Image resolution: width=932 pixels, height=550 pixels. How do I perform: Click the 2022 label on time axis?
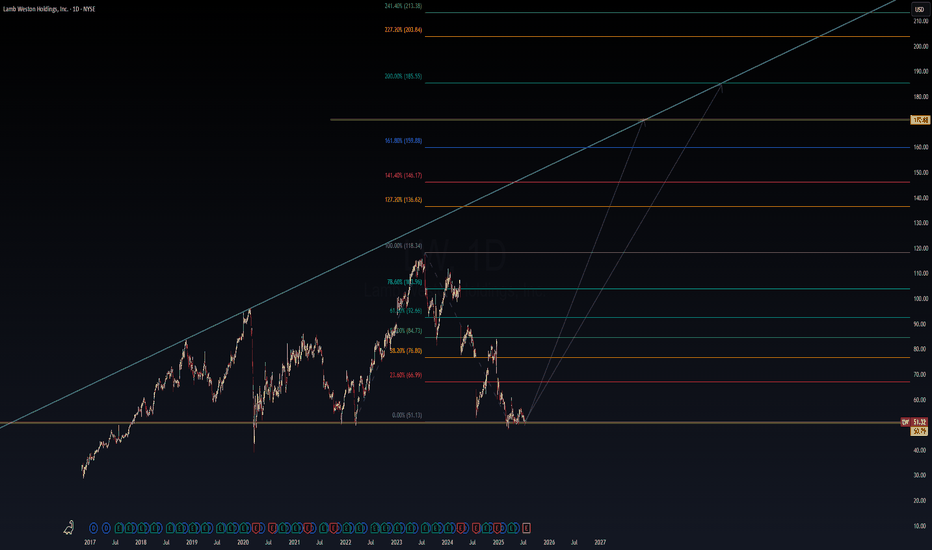pyautogui.click(x=345, y=542)
